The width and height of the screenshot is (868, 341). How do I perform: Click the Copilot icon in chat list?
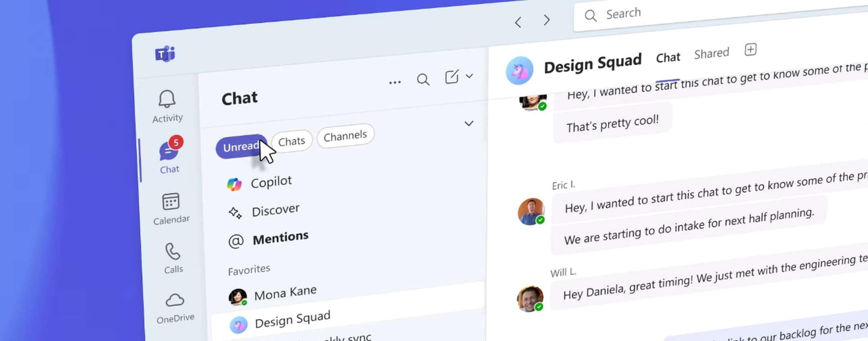pyautogui.click(x=234, y=185)
